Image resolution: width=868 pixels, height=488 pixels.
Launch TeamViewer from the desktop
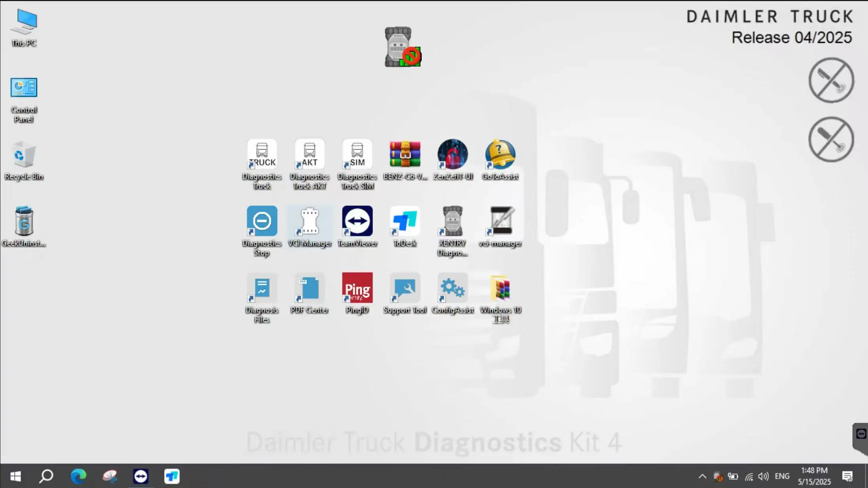357,227
